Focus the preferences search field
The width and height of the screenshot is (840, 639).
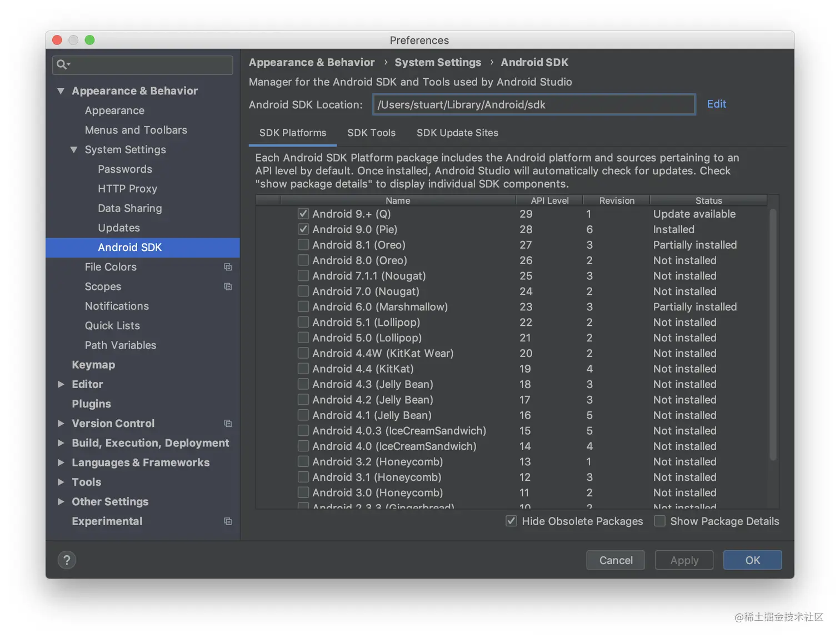pyautogui.click(x=143, y=65)
